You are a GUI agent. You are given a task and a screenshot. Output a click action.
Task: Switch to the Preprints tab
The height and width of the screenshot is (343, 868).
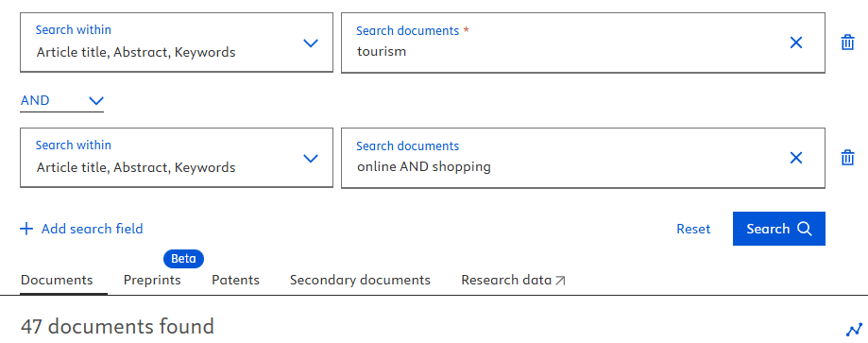[x=152, y=280]
